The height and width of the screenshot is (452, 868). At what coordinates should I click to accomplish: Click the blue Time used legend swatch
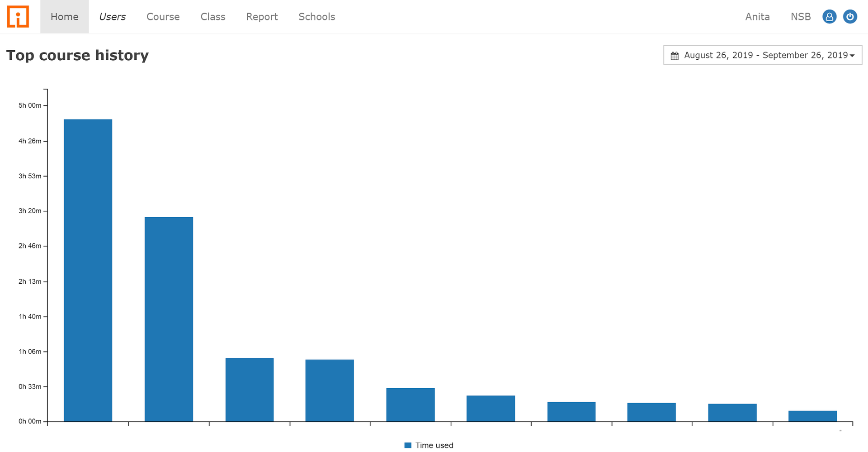click(408, 445)
